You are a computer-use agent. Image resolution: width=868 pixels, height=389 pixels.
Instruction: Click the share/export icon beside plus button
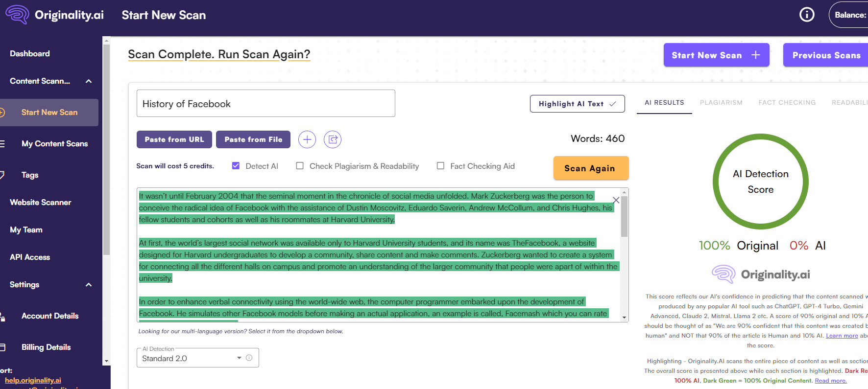[x=333, y=139]
